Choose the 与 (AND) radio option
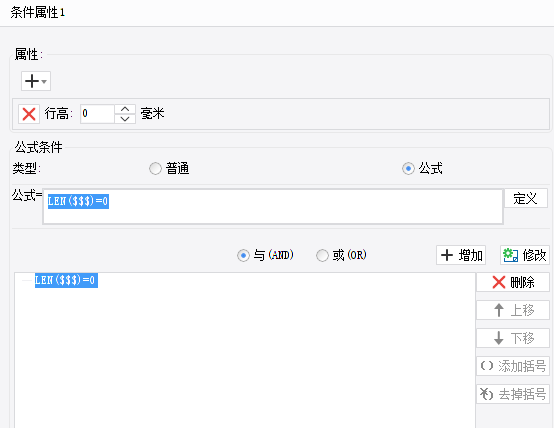The width and height of the screenshot is (554, 428). click(x=243, y=255)
